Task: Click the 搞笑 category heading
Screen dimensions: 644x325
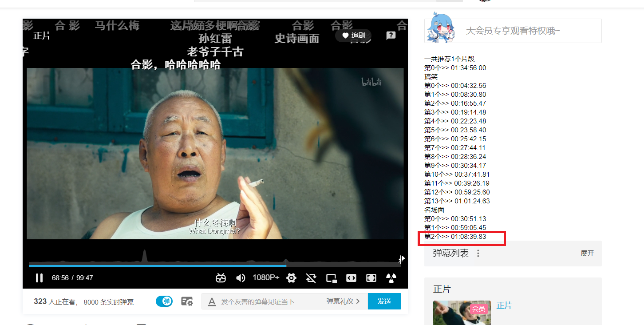Action: 431,77
